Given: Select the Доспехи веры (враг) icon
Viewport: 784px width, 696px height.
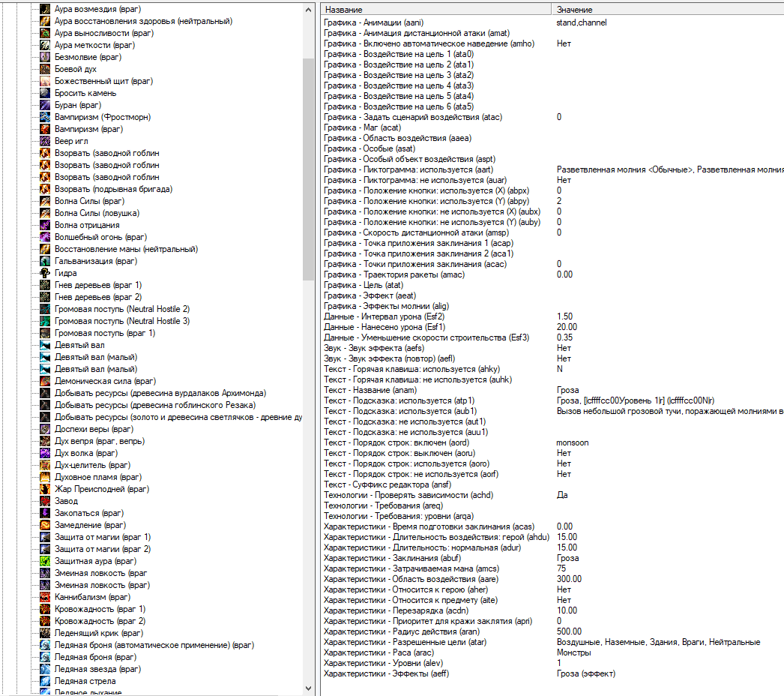Looking at the screenshot, I should pyautogui.click(x=45, y=429).
